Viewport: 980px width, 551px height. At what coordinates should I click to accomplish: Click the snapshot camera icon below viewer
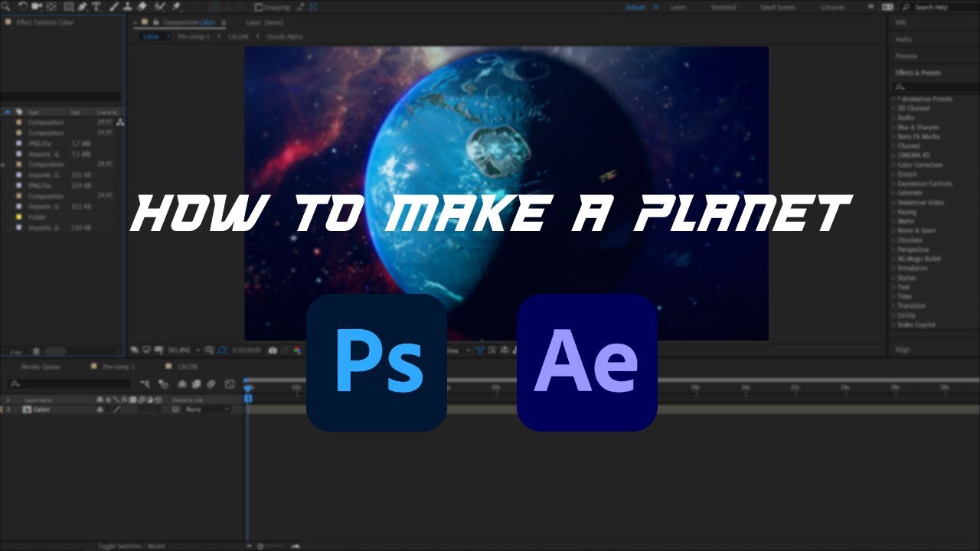point(273,350)
